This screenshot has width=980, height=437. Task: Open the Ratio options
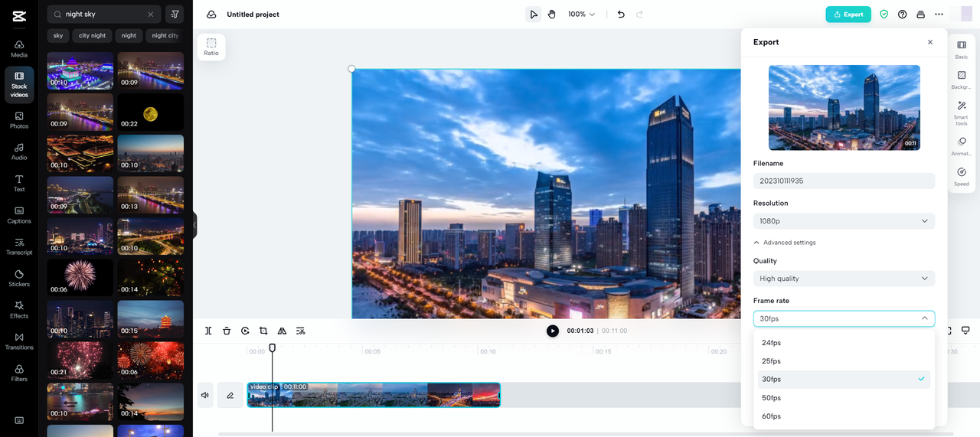[211, 47]
